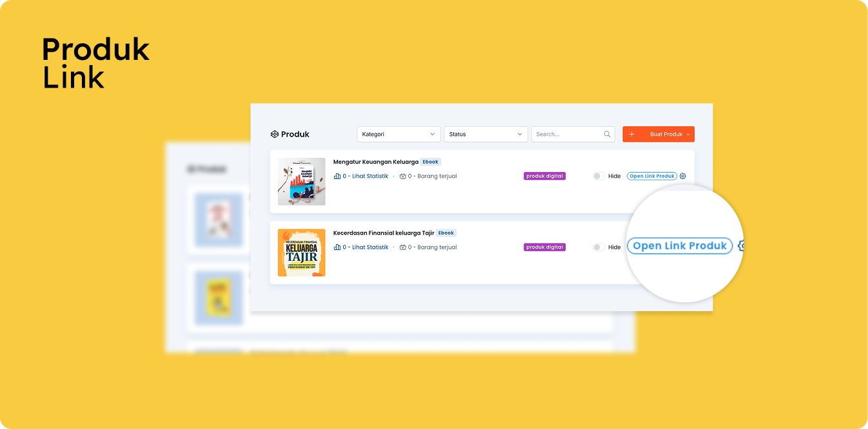Click the Produk box icon in the header

[x=275, y=134]
